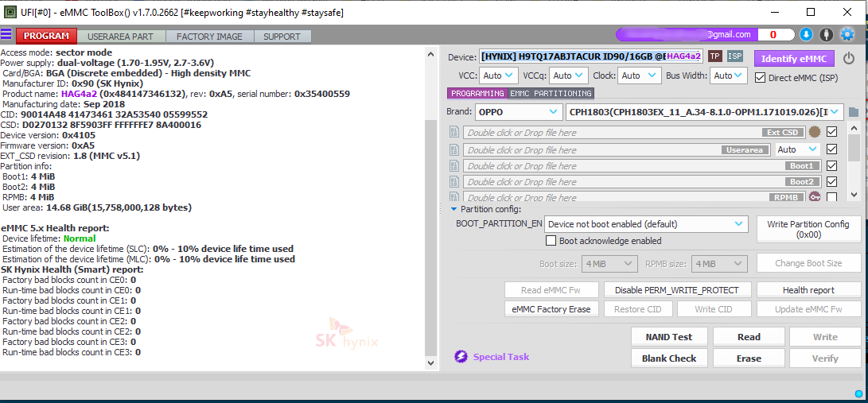
Task: Click the Blank Check button
Action: (x=669, y=358)
